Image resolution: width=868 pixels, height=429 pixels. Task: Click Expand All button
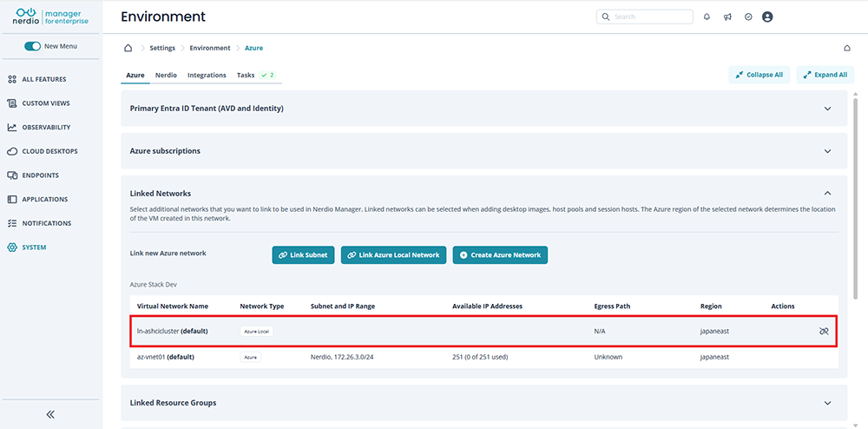click(x=825, y=75)
